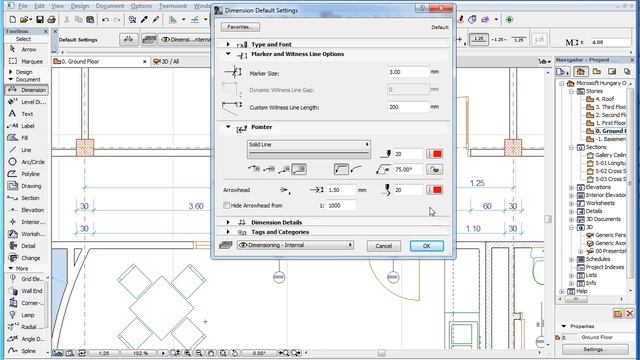Image resolution: width=640 pixels, height=360 pixels.
Task: Click Cancel in Dimension Default Settings
Action: coord(384,246)
